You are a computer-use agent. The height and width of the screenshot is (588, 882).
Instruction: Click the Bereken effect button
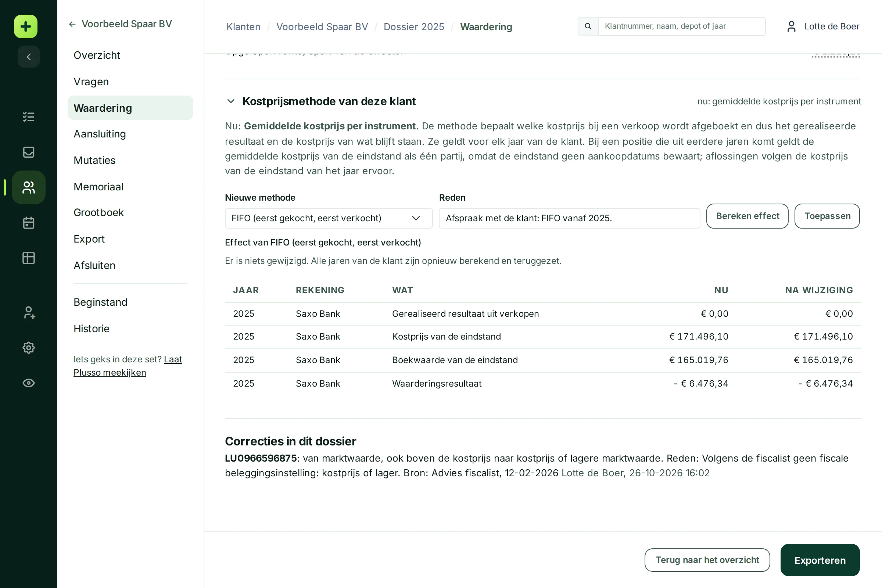747,216
